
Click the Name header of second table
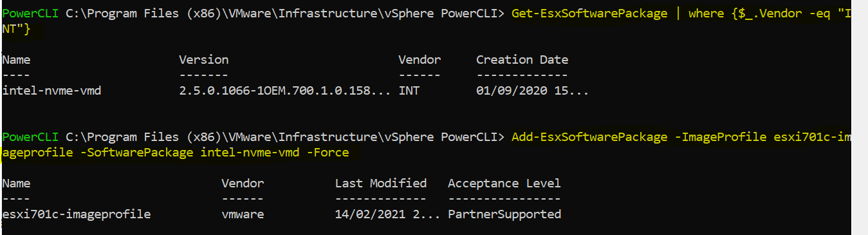pos(17,183)
